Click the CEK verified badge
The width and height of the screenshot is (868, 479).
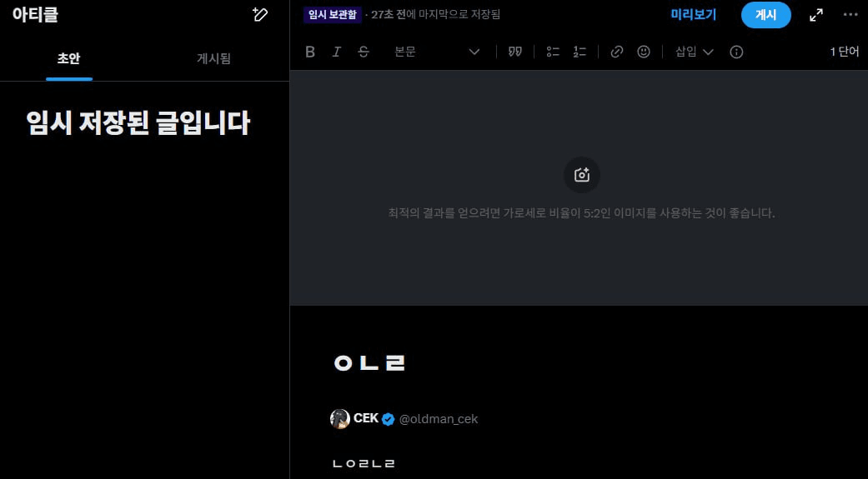click(388, 419)
